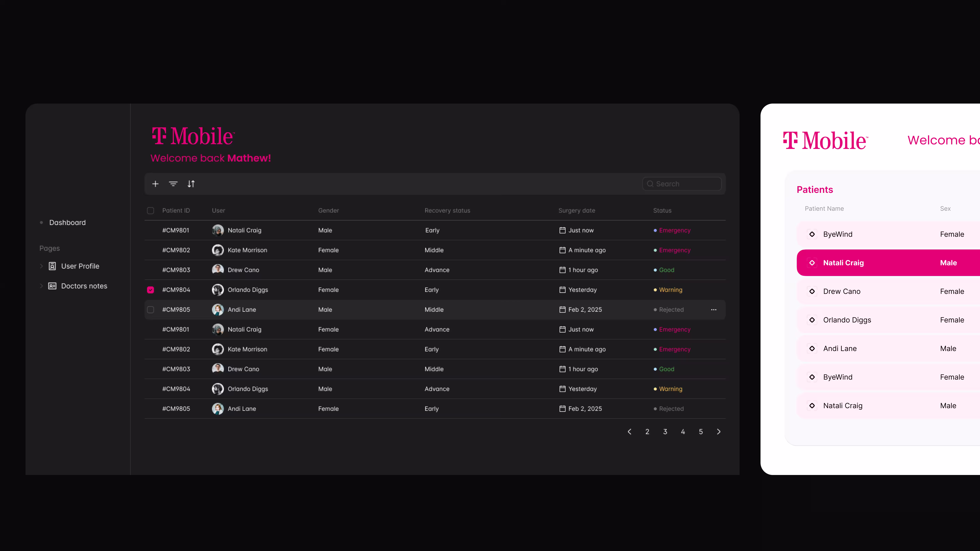
Task: Select highlighted Natali Craig in Patients list
Action: 888,263
